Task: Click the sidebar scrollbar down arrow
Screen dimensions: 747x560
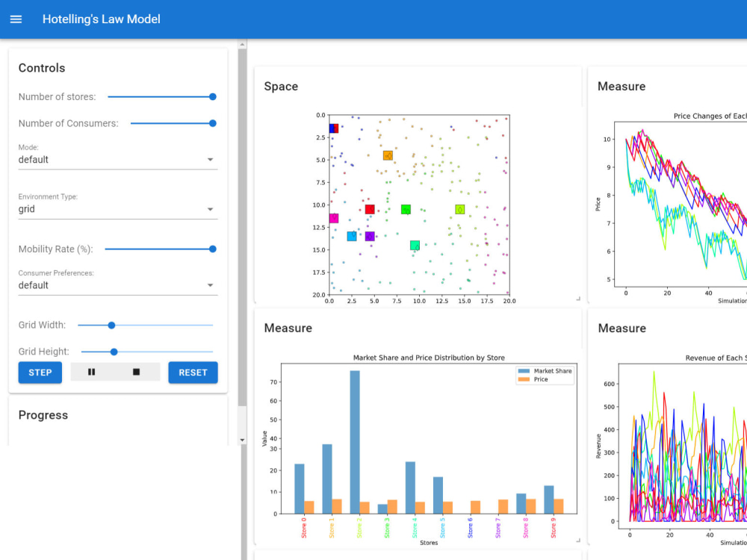Action: click(243, 440)
